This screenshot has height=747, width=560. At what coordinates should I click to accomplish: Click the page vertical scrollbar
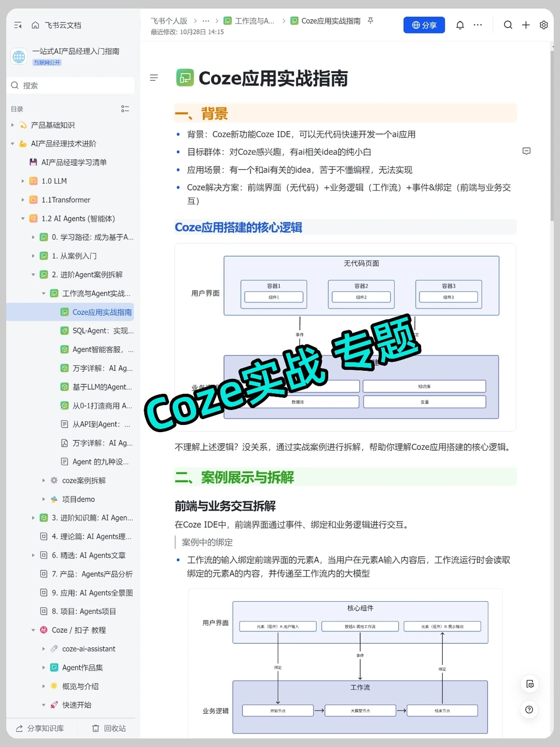tap(552, 135)
